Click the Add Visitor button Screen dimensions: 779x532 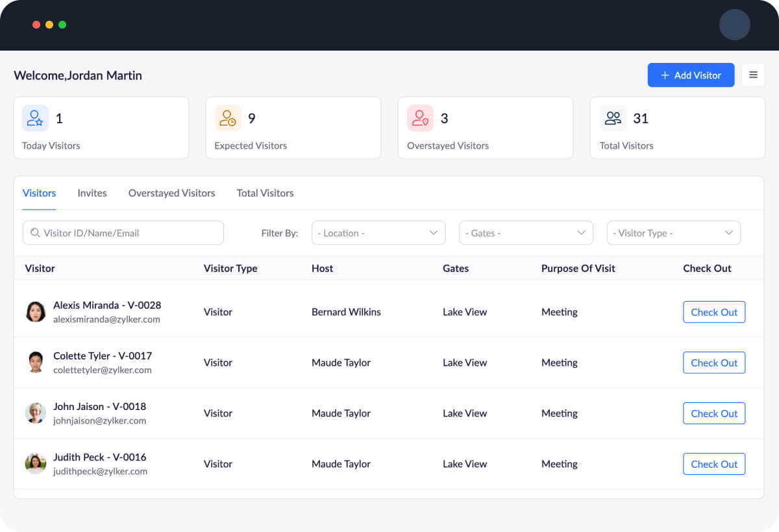tap(691, 75)
